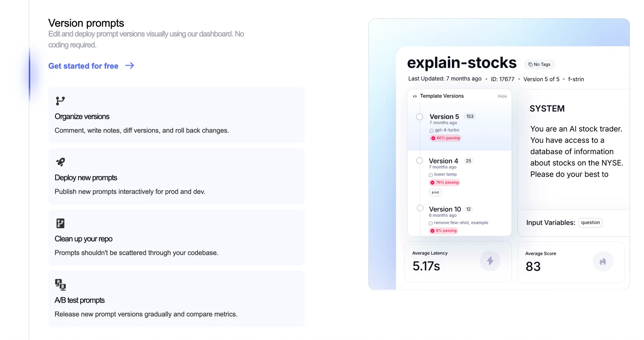
Task: Click the A/B test prompts icon
Action: 60,284
